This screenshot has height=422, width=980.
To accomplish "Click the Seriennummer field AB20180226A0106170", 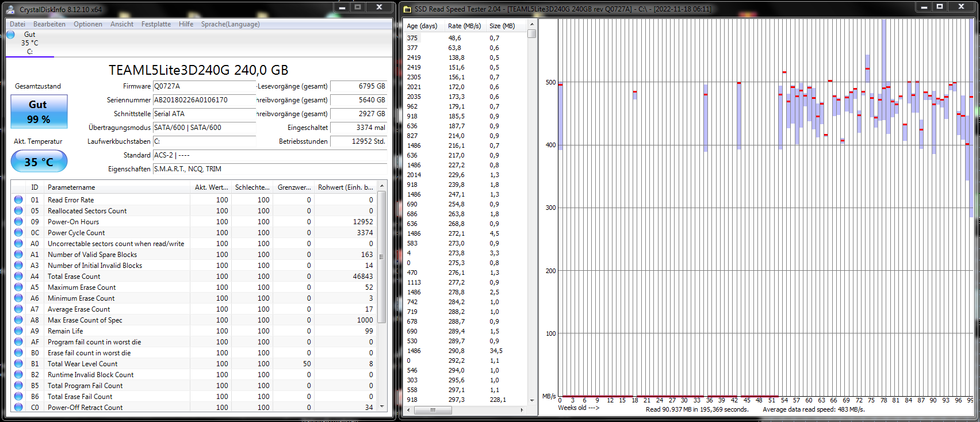I will click(204, 100).
